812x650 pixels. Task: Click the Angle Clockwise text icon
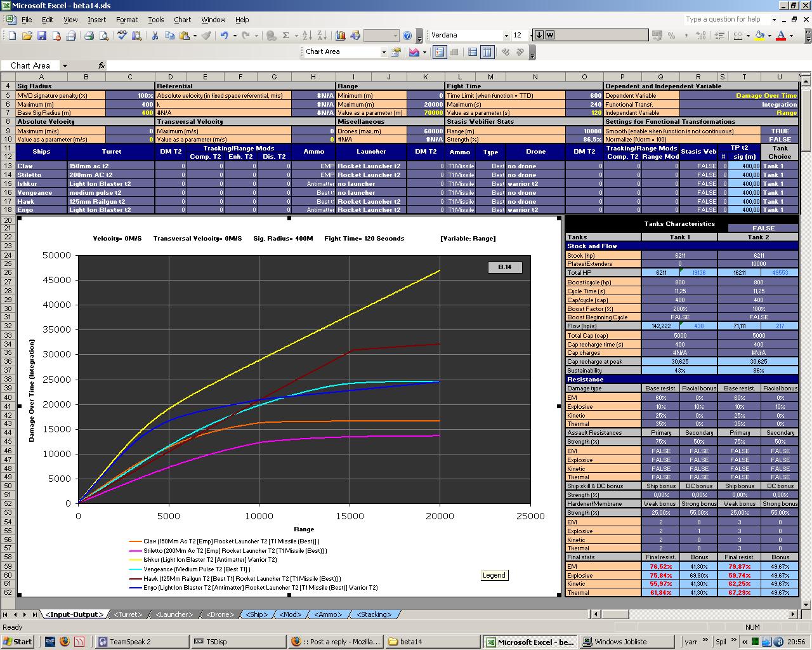click(506, 52)
